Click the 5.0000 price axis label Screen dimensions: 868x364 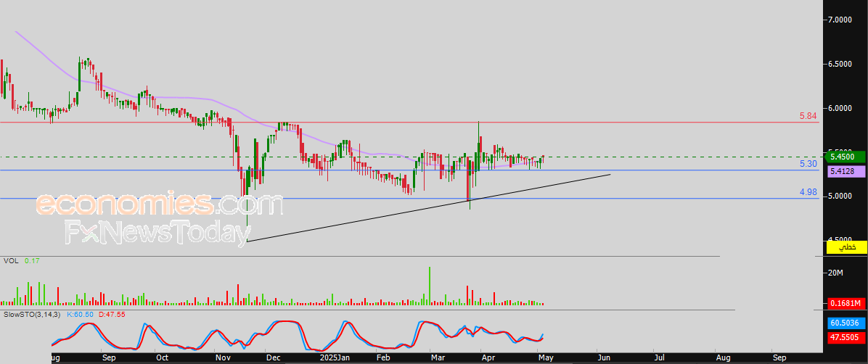click(x=840, y=196)
